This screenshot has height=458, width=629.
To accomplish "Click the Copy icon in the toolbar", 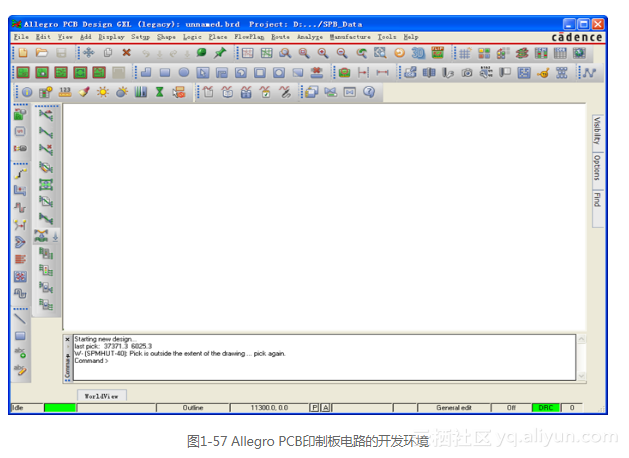I will pyautogui.click(x=108, y=53).
